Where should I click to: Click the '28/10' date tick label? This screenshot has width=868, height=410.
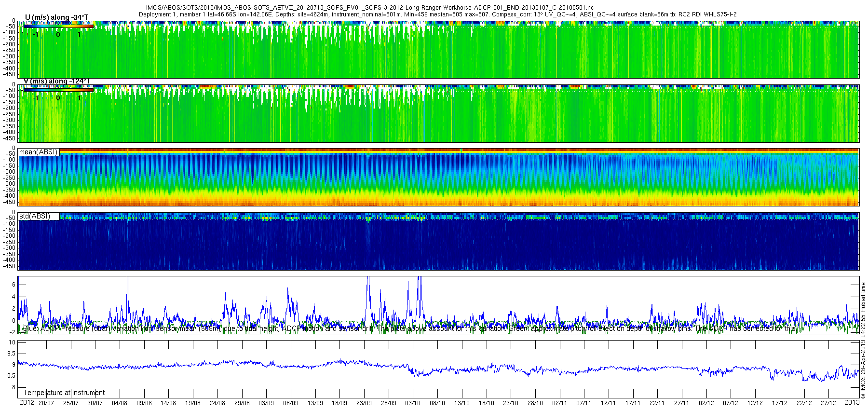point(535,403)
